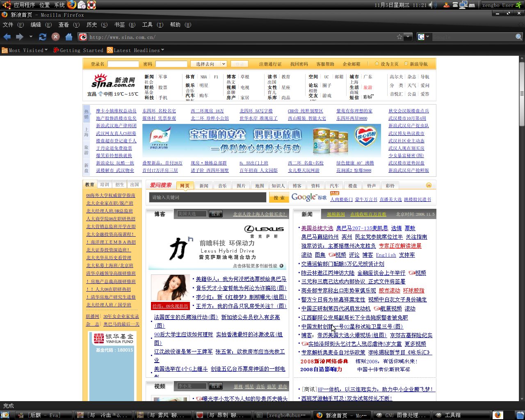Click the red stop loading icon
525x420 pixels.
coord(55,37)
